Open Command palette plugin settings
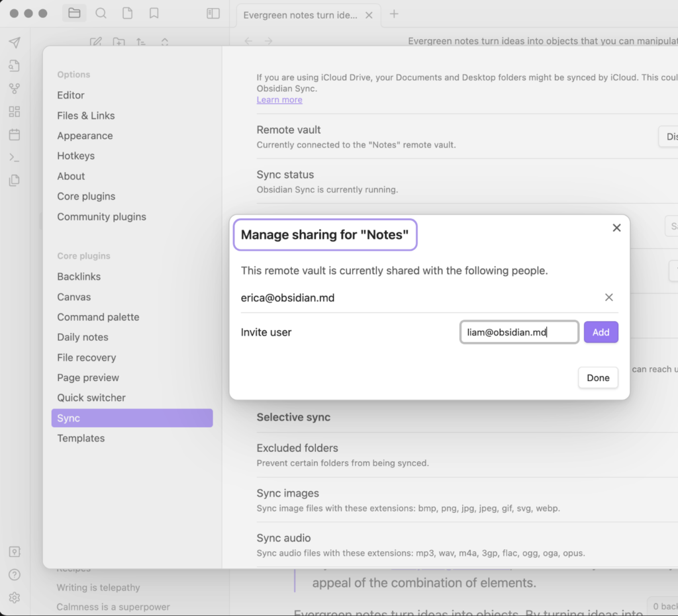The width and height of the screenshot is (678, 616). pos(98,317)
